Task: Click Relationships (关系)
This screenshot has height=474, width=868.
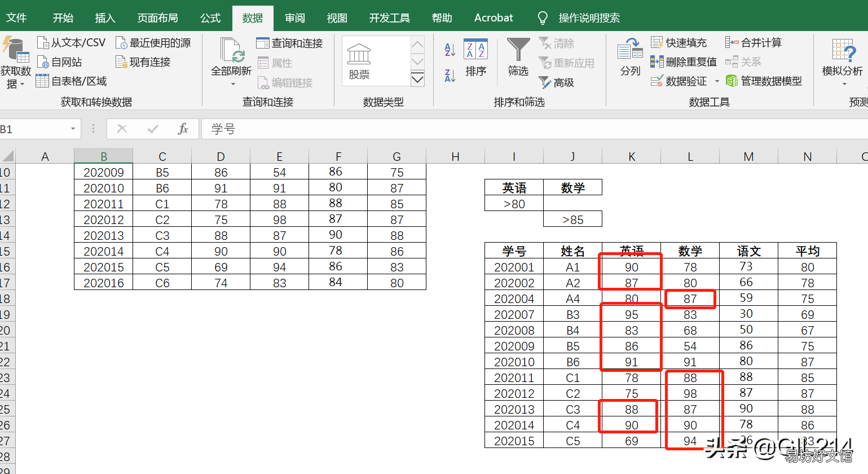Action: (743, 62)
